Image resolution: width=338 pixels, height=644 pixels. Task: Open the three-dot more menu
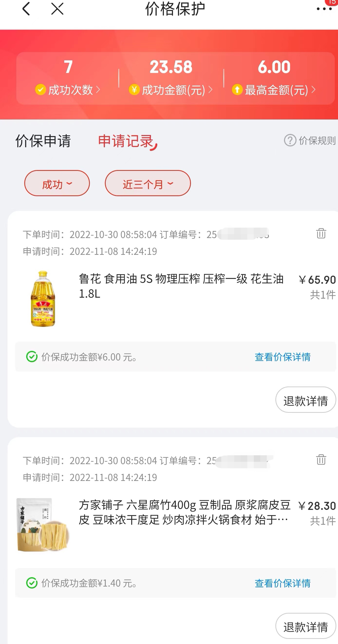(x=324, y=9)
